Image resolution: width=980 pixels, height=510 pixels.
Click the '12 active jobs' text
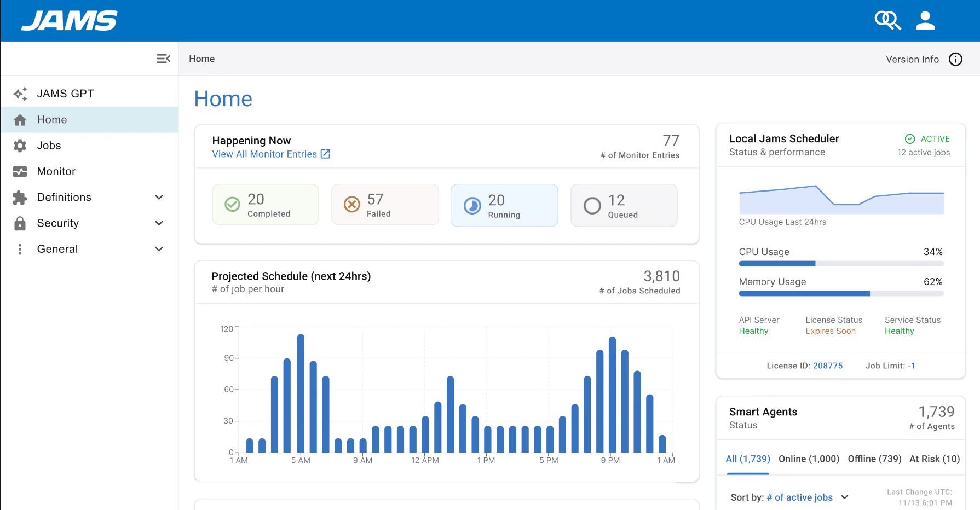click(924, 153)
